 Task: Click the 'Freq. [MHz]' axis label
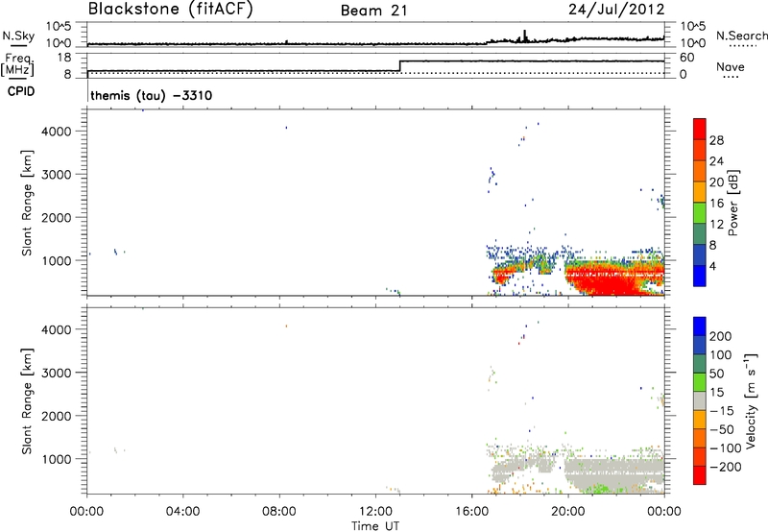[x=17, y=65]
